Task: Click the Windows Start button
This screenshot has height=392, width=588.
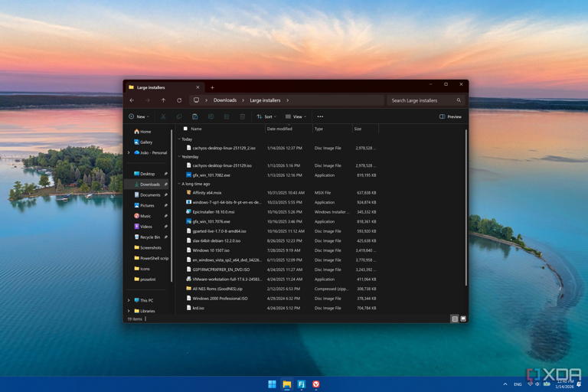Action: pos(272,384)
